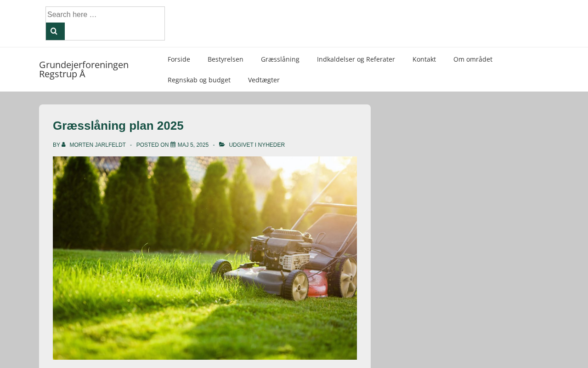Click the calendar icon beside the date

pos(173,144)
